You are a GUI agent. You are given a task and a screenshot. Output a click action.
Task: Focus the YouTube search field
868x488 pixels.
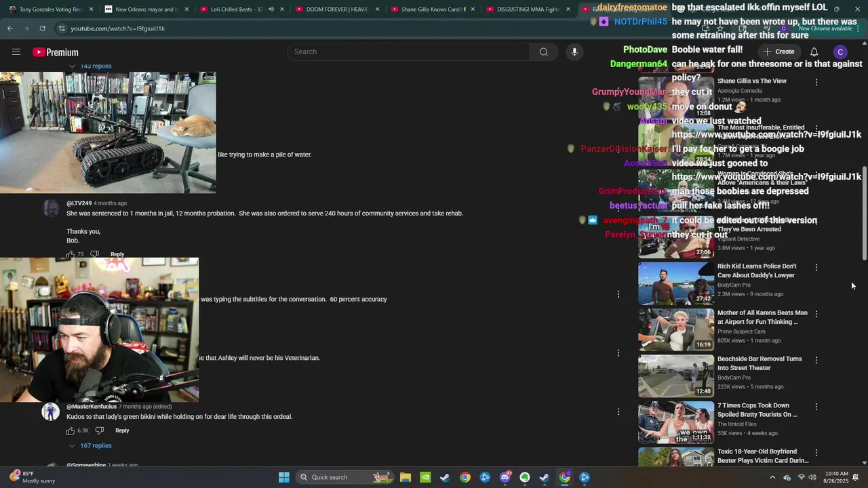click(409, 52)
